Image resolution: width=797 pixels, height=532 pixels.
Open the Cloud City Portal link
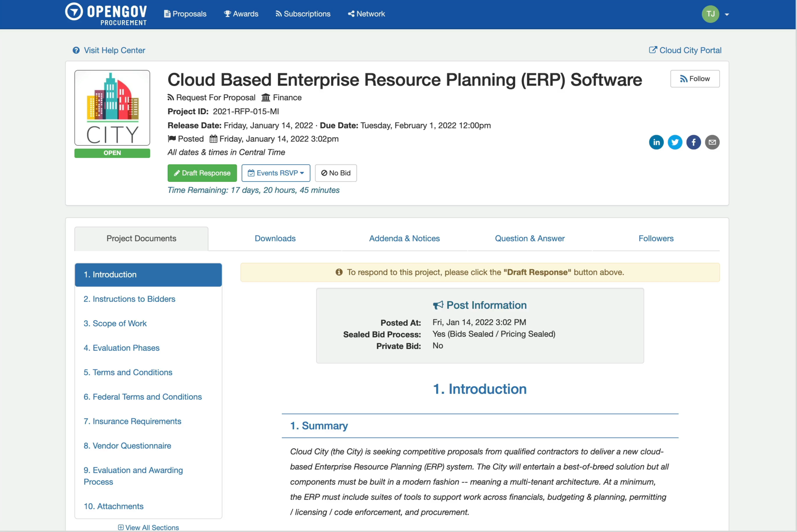click(685, 50)
